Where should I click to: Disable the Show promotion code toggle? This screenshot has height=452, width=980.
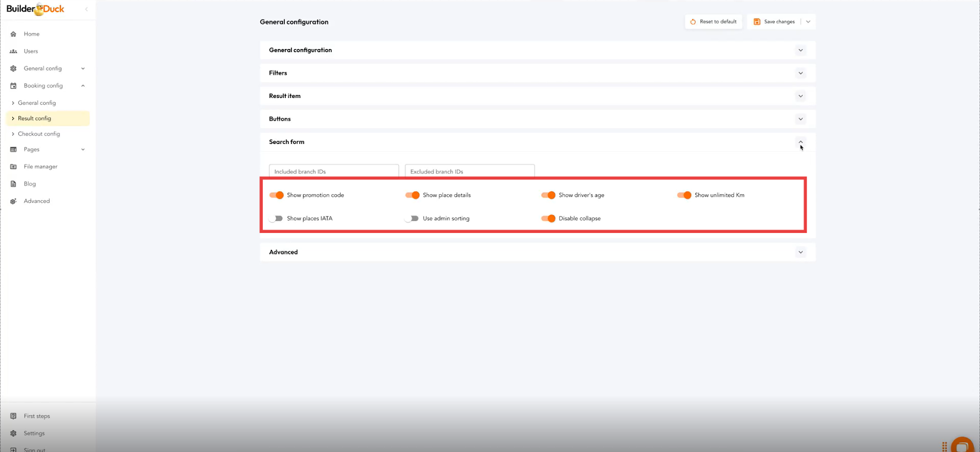(277, 195)
